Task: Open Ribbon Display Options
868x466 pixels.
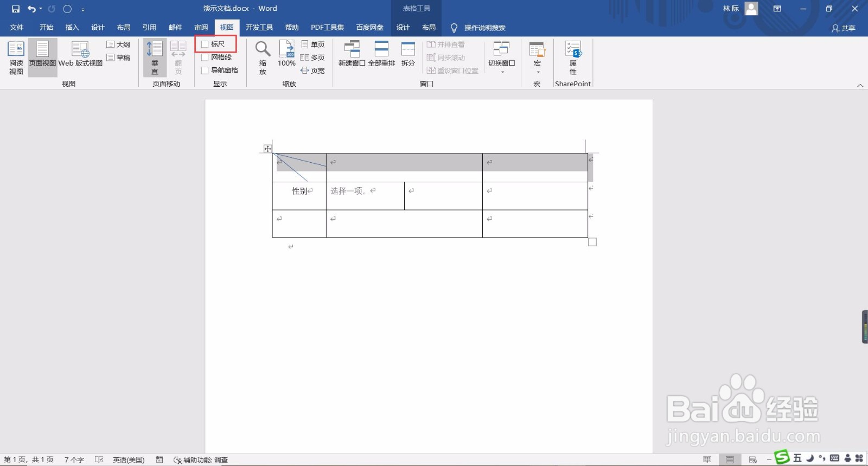Action: click(x=777, y=9)
